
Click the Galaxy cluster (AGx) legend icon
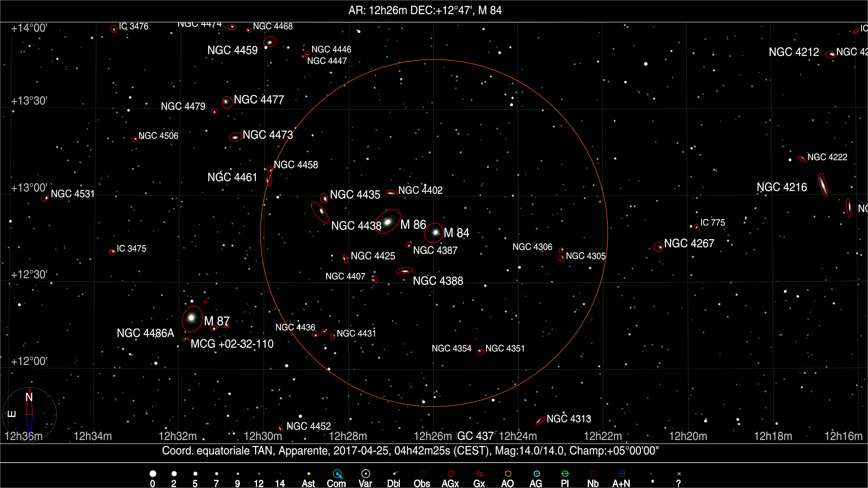click(451, 474)
